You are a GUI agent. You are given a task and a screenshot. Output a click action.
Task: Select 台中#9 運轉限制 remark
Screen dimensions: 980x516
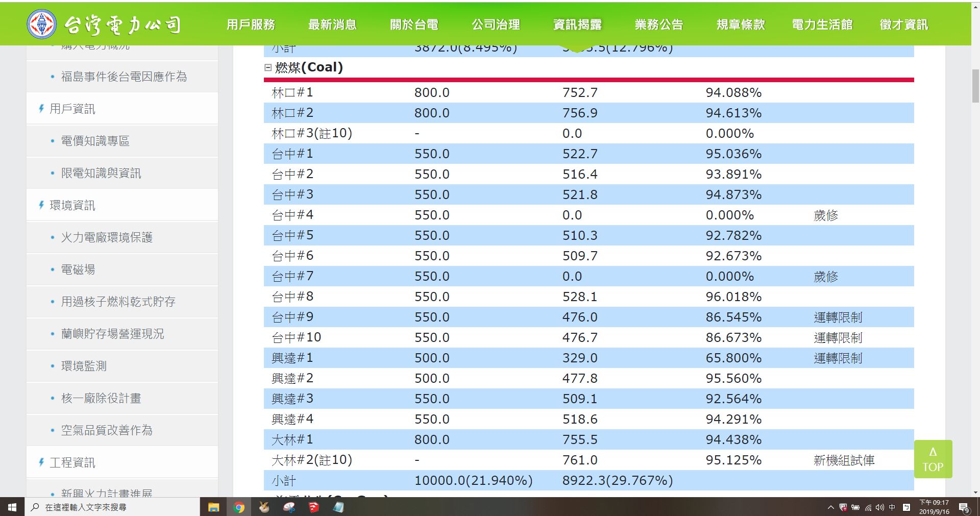838,317
